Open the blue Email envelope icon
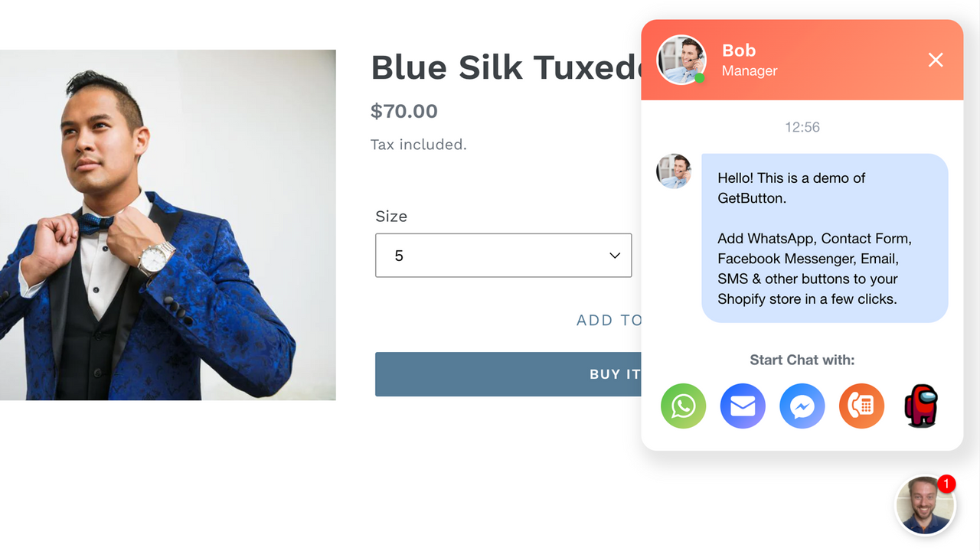 (743, 406)
